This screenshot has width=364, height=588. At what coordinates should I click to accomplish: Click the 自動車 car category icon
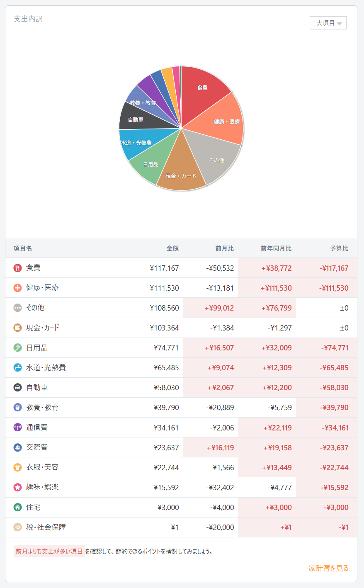(x=17, y=387)
